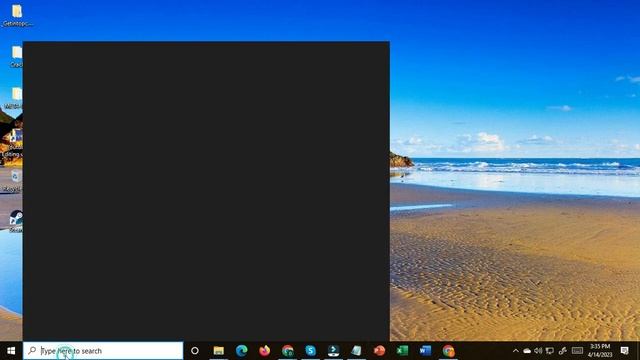Open File Explorer from the taskbar
This screenshot has height=360, width=640.
219,351
